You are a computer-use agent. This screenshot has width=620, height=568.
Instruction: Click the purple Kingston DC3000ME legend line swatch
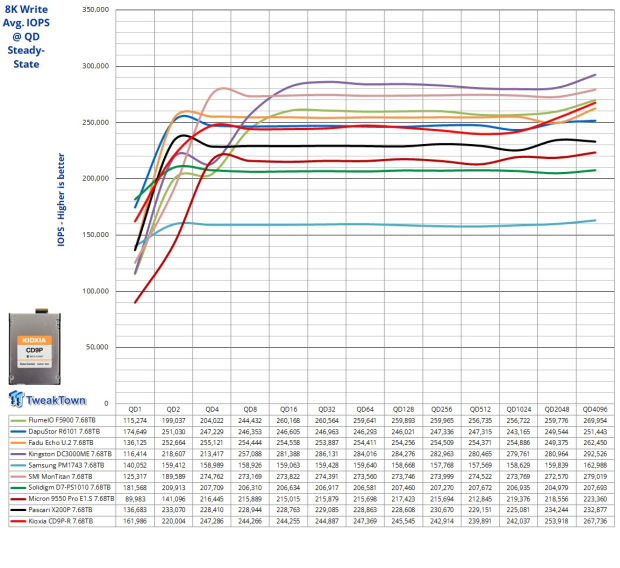click(x=18, y=454)
